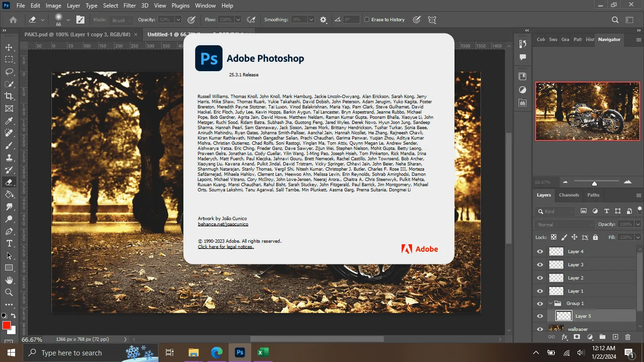Open the Normal blend mode dropdown
The width and height of the screenshot is (644, 362).
[x=565, y=224]
